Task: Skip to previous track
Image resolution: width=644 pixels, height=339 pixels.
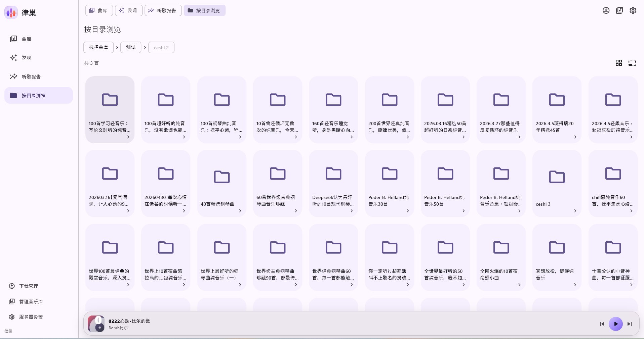Action: click(602, 324)
